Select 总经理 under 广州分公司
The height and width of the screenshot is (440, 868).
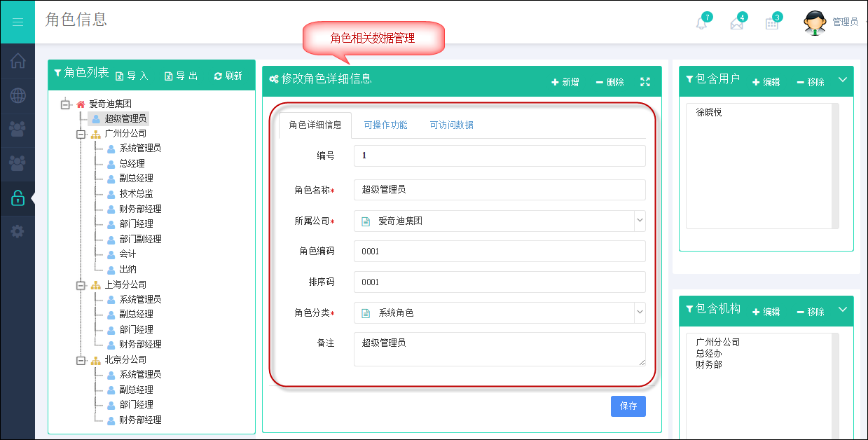(x=132, y=163)
